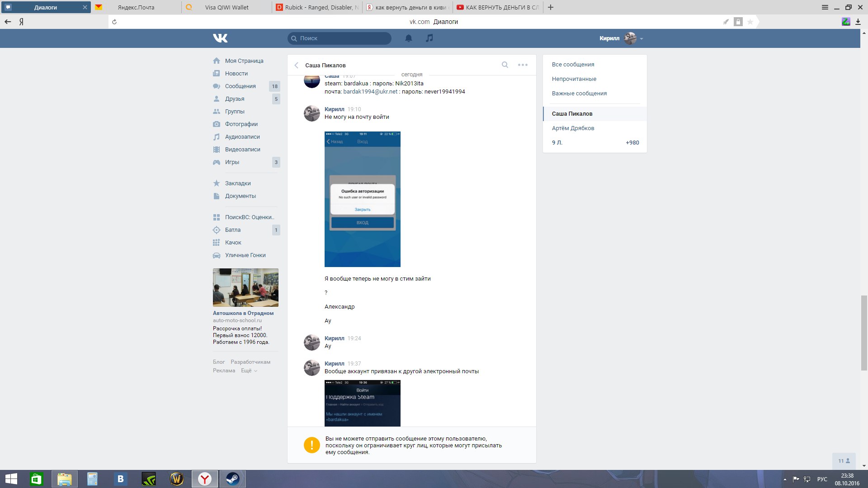Open the three-dots conversation actions menu
Screen dimensions: 868x488
click(x=523, y=65)
